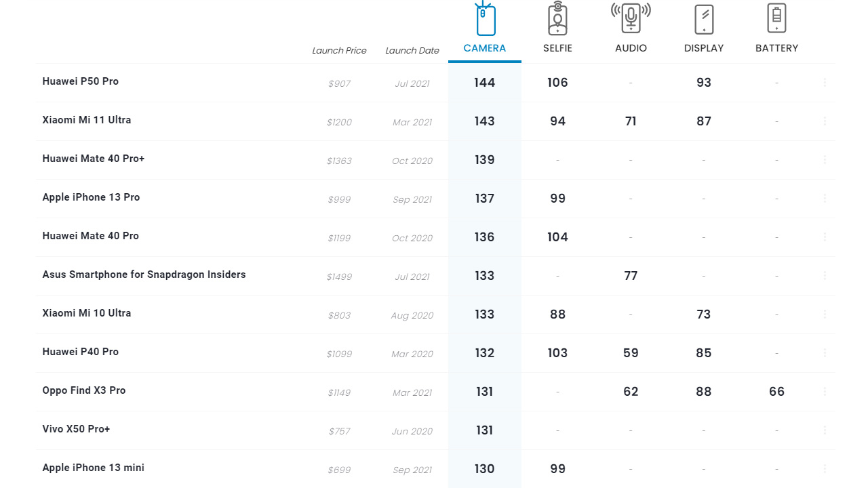
Task: Expand the Vivo X50 Pro+ row menu
Action: click(825, 430)
